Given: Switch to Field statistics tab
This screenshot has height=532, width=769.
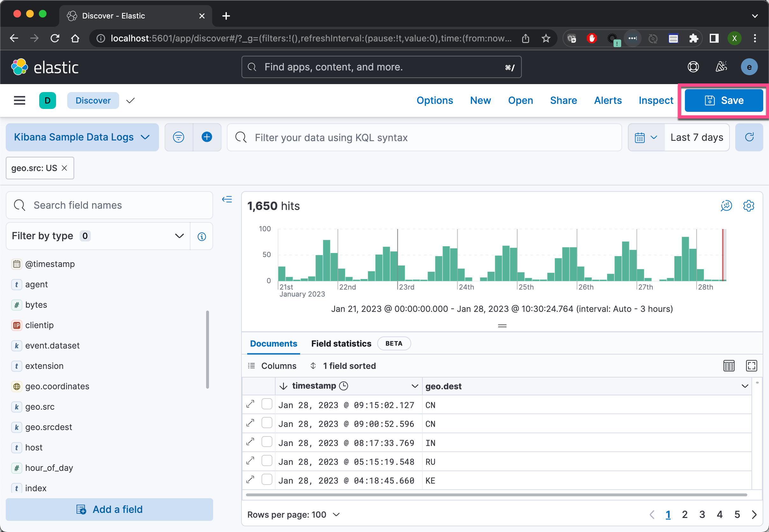Looking at the screenshot, I should tap(341, 343).
